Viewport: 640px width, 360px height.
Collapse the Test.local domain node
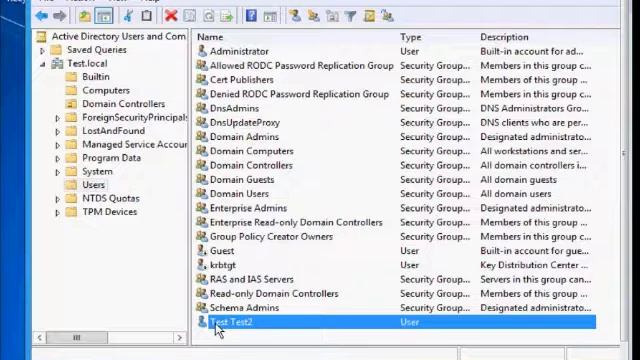(42, 64)
